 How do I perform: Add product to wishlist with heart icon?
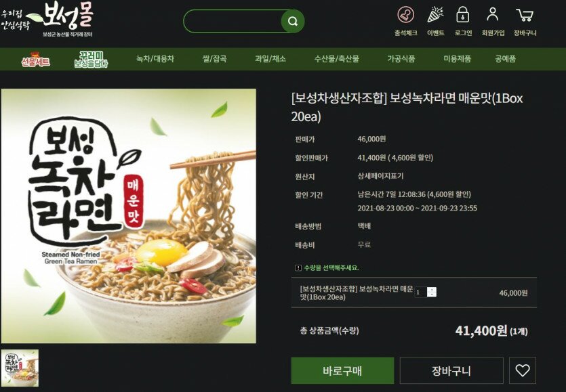point(523,370)
